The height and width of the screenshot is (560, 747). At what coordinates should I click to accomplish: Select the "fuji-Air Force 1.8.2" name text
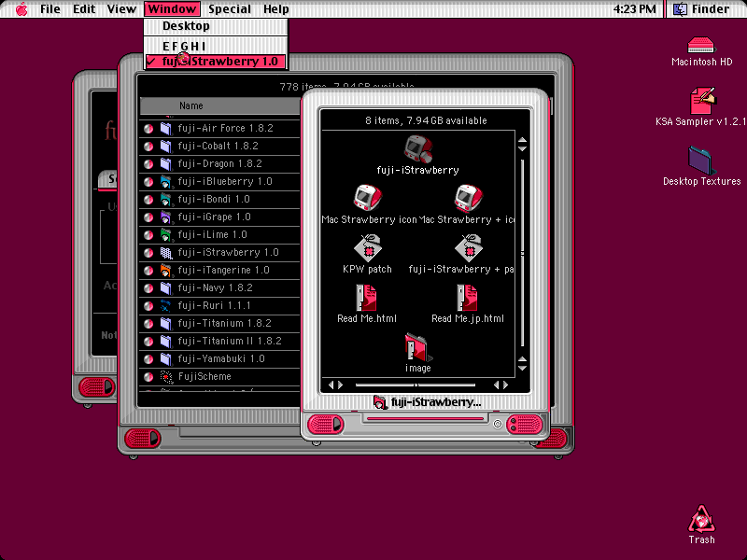click(225, 128)
